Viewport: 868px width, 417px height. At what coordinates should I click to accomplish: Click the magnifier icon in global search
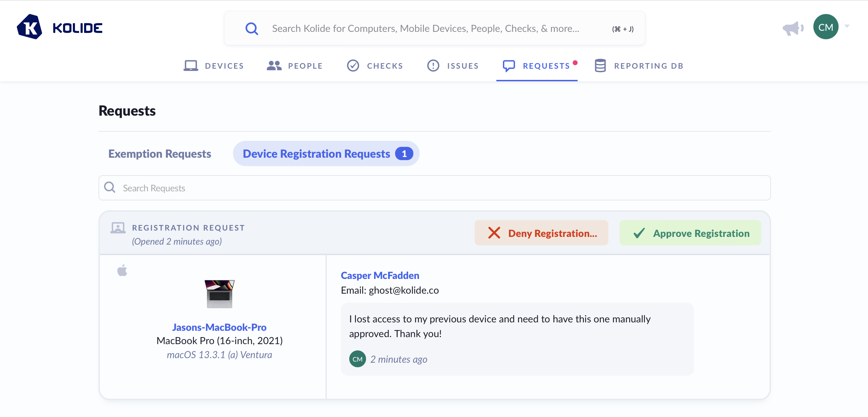[x=252, y=28]
